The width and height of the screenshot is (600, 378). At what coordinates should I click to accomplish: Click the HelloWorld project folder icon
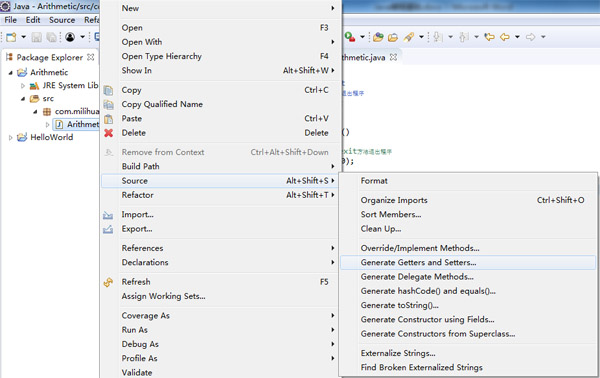pos(22,137)
